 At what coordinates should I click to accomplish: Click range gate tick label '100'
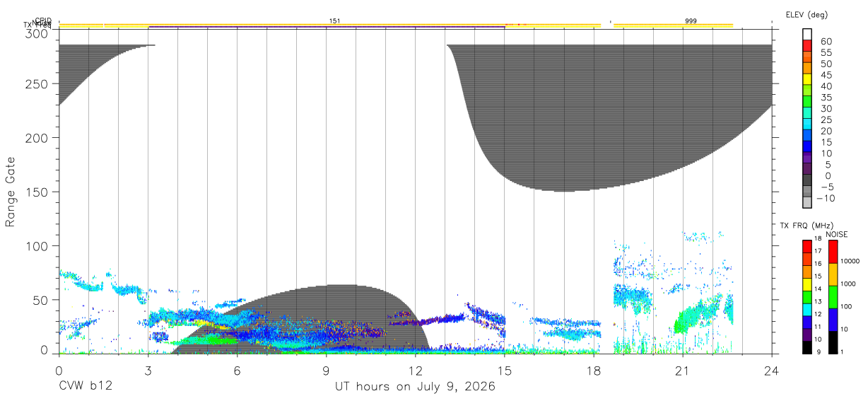pyautogui.click(x=37, y=245)
